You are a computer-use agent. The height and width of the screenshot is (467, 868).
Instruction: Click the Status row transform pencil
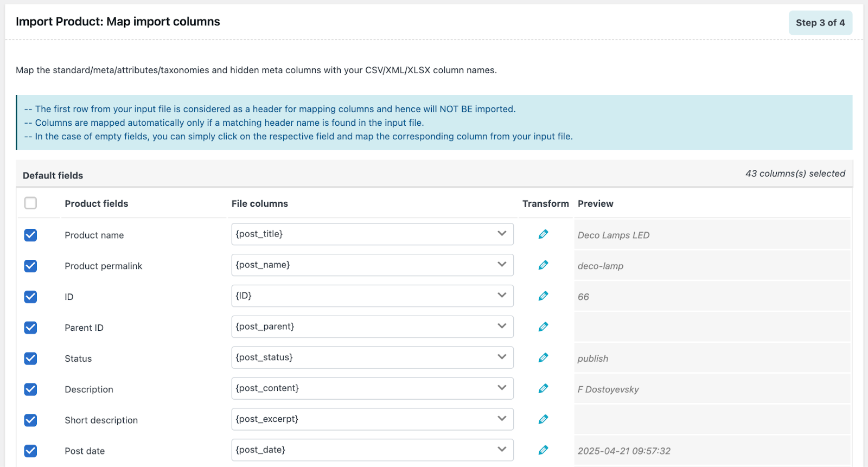[x=543, y=358]
